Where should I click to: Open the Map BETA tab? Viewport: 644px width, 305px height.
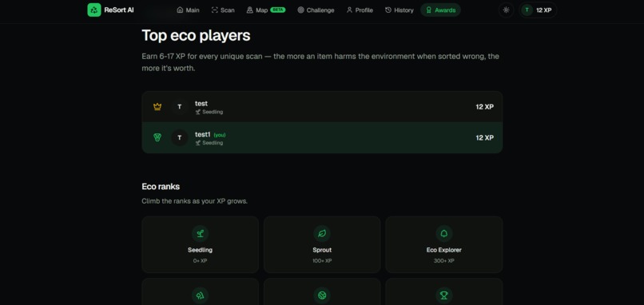[266, 10]
